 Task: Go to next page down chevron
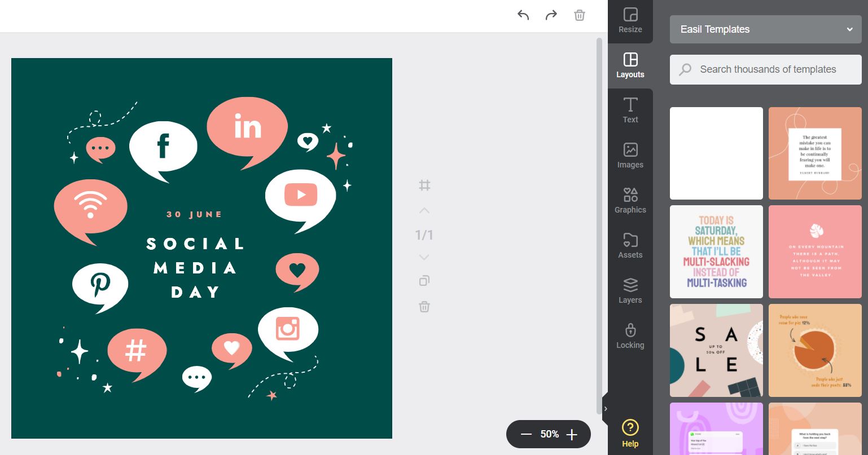(424, 257)
